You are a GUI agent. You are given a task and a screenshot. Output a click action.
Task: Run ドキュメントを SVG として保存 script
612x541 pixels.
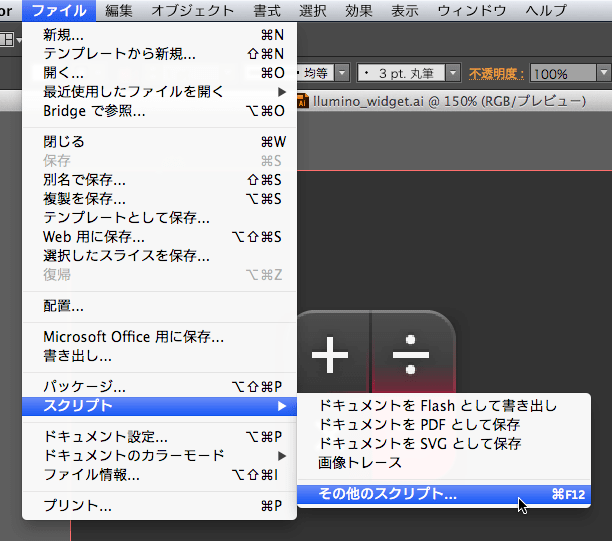[444, 443]
